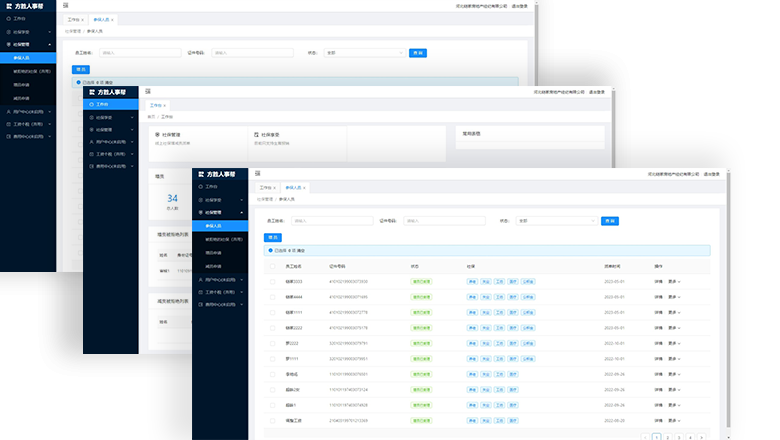Image resolution: width=780 pixels, height=440 pixels.
Task: Click the sidebar collapse icon in front window header
Action: [259, 174]
